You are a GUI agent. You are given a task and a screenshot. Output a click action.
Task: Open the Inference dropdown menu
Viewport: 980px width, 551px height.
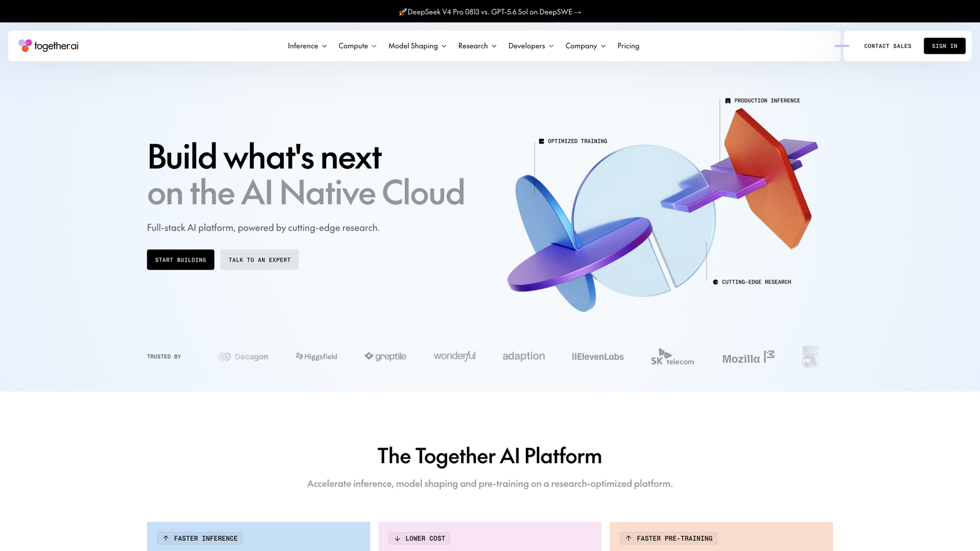(307, 46)
